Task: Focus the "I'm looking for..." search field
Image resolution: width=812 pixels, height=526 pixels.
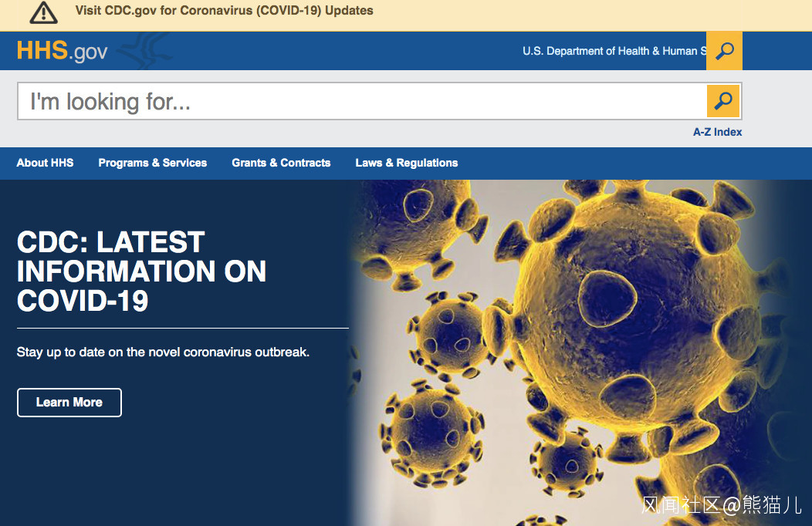Action: pos(362,101)
